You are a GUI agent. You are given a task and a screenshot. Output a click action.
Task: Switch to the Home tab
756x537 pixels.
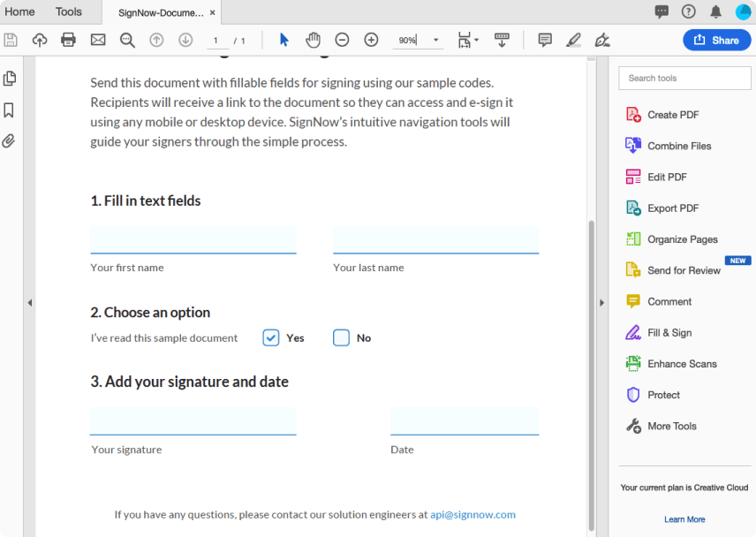pyautogui.click(x=19, y=11)
